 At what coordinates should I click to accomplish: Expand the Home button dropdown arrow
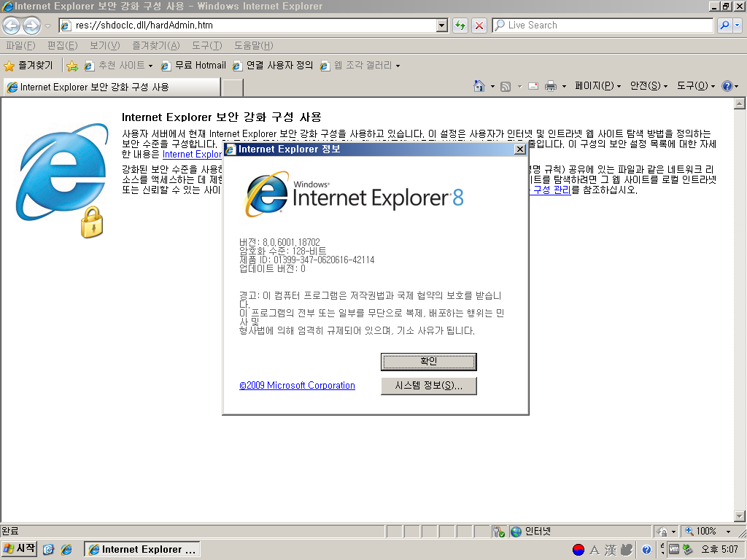pyautogui.click(x=492, y=86)
